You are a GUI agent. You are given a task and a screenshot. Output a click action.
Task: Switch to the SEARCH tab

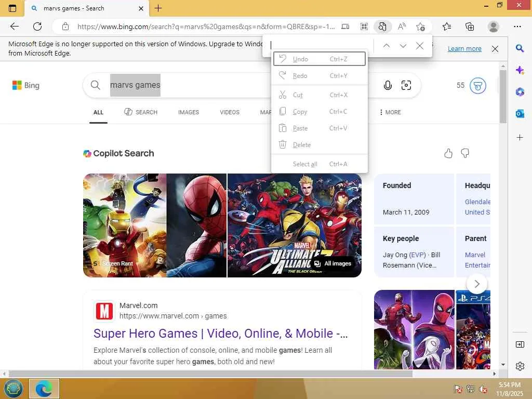(x=141, y=112)
